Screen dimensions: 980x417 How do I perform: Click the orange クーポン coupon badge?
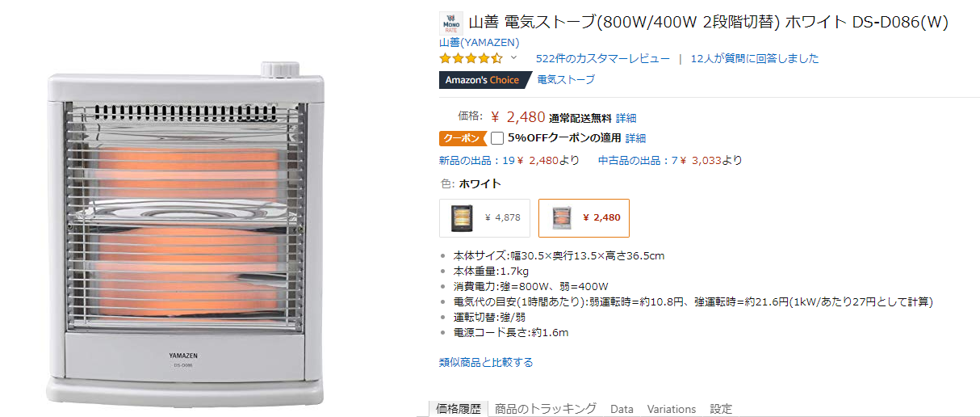(x=463, y=138)
